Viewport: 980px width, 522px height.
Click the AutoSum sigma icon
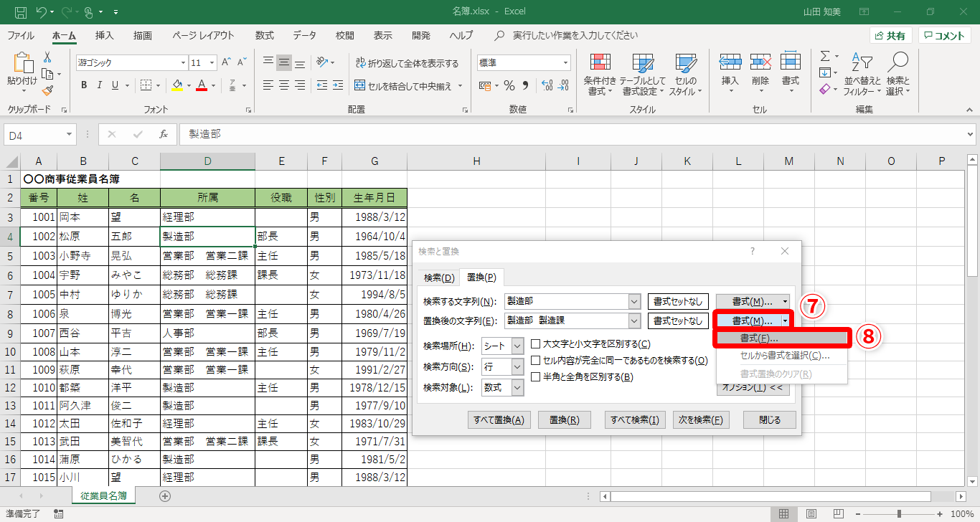tap(825, 56)
